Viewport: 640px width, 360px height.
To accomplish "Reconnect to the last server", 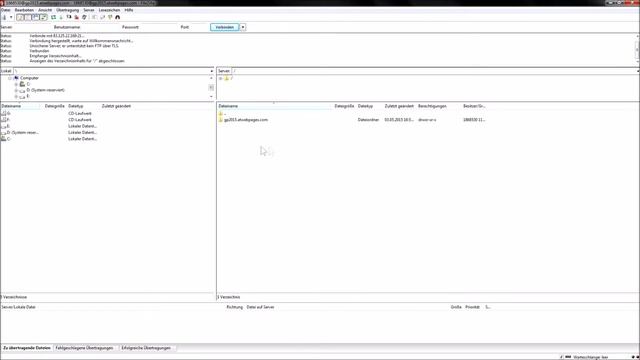I will (x=84, y=17).
